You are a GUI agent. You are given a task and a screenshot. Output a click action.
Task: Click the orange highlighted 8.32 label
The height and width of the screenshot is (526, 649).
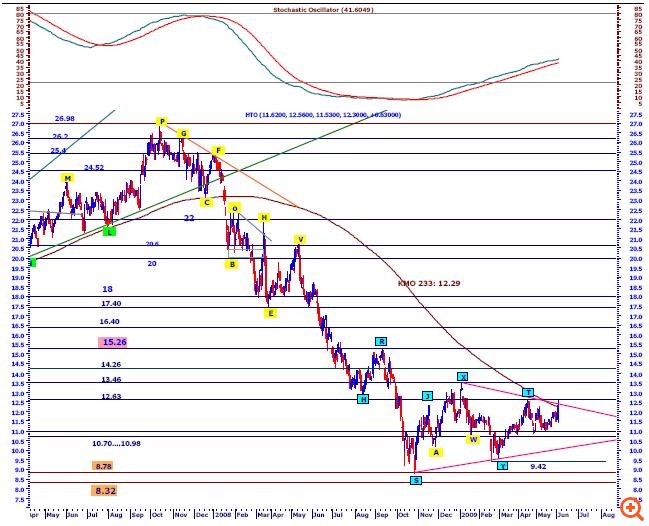[x=105, y=491]
